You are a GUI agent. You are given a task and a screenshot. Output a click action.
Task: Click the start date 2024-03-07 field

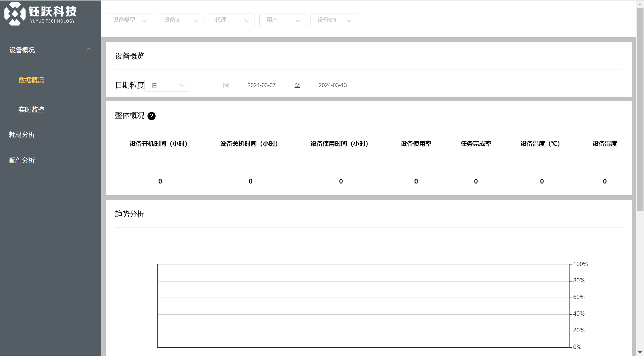pos(261,85)
